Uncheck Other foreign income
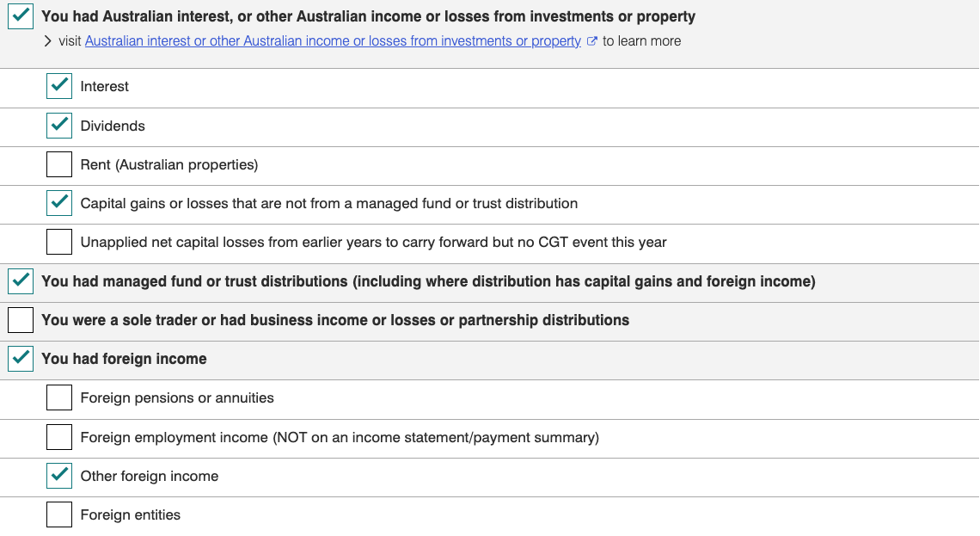This screenshot has width=980, height=536. (59, 476)
